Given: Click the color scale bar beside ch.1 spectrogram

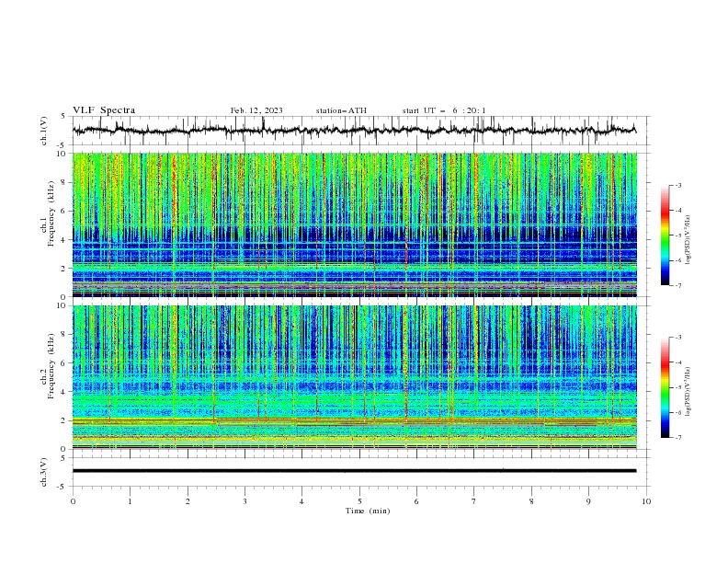Looking at the screenshot, I should pos(665,235).
